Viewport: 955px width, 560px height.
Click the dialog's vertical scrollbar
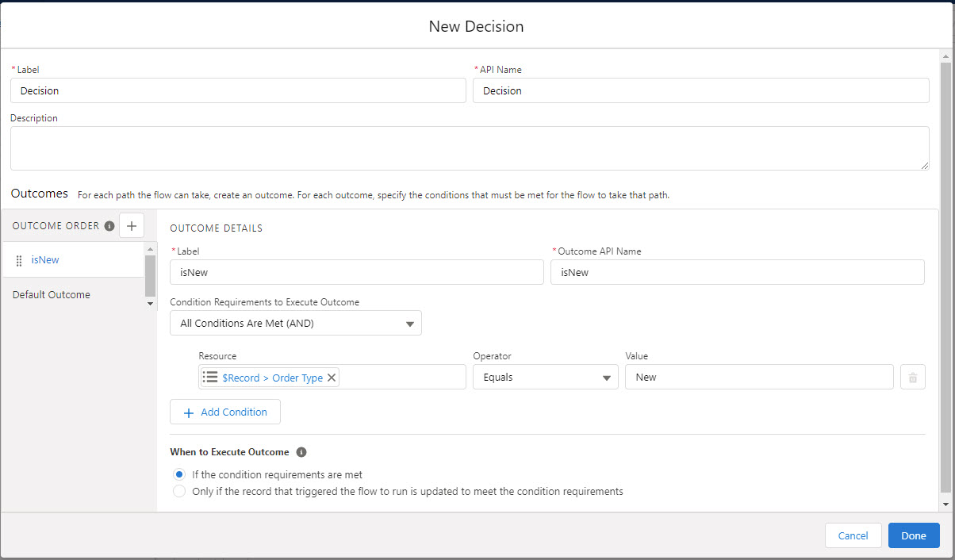944,278
